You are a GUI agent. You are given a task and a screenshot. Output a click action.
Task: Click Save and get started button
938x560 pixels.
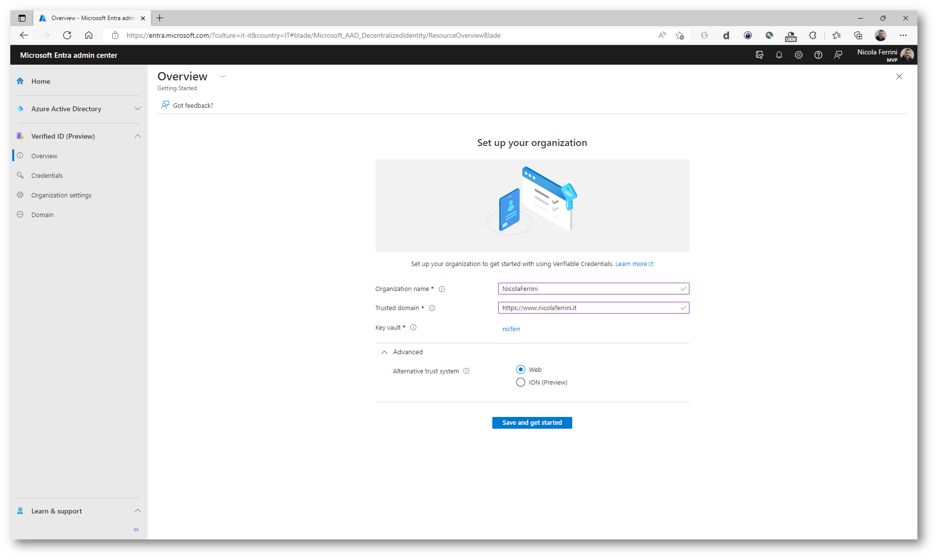coord(532,423)
